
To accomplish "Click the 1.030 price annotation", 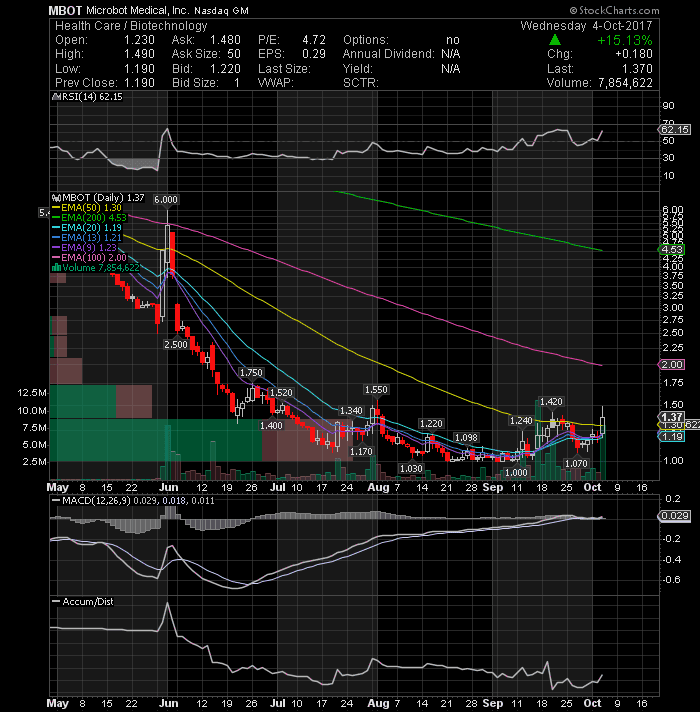I will tap(411, 469).
